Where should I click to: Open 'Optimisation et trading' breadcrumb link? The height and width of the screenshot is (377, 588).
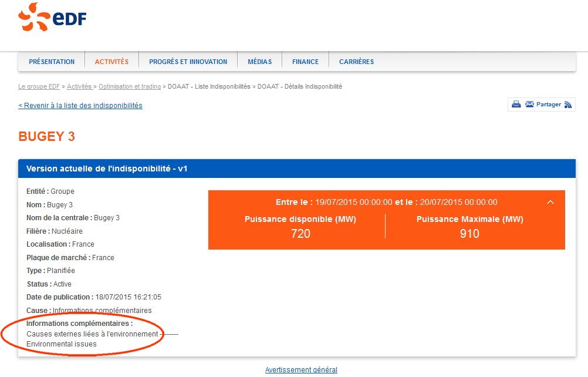coord(129,86)
